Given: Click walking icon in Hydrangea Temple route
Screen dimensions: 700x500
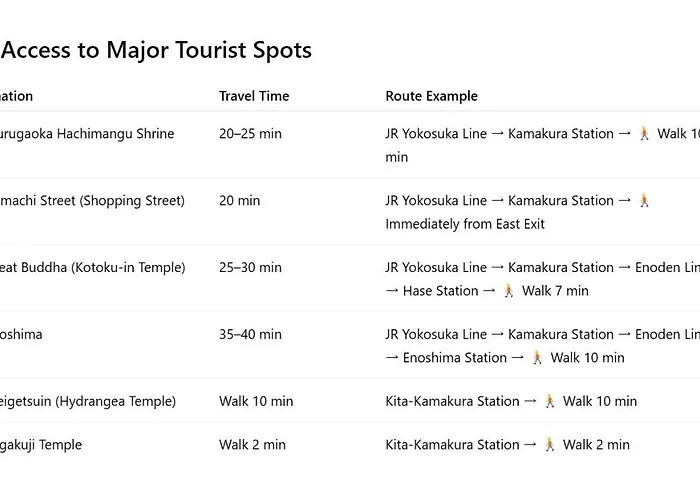Looking at the screenshot, I should pos(550,401).
